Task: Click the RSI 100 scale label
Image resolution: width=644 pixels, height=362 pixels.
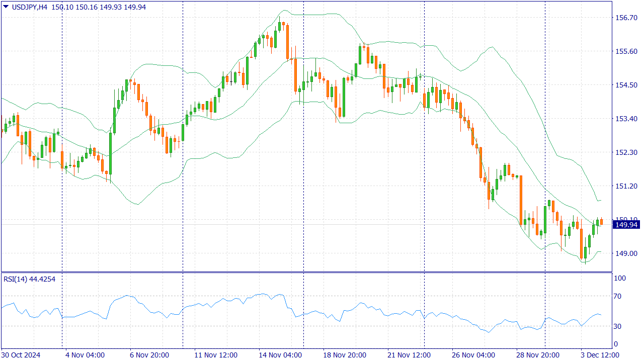Action: [619, 279]
